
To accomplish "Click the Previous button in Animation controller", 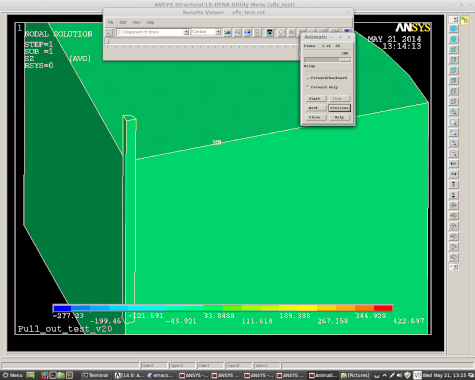I will (339, 108).
